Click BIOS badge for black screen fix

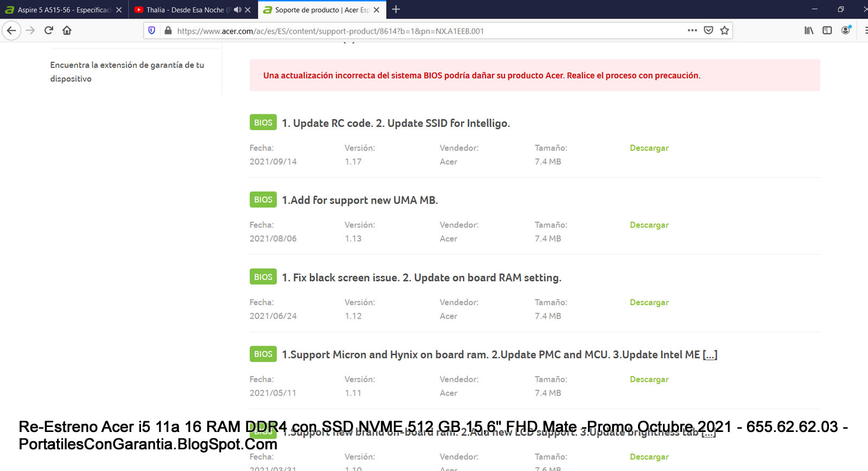263,277
